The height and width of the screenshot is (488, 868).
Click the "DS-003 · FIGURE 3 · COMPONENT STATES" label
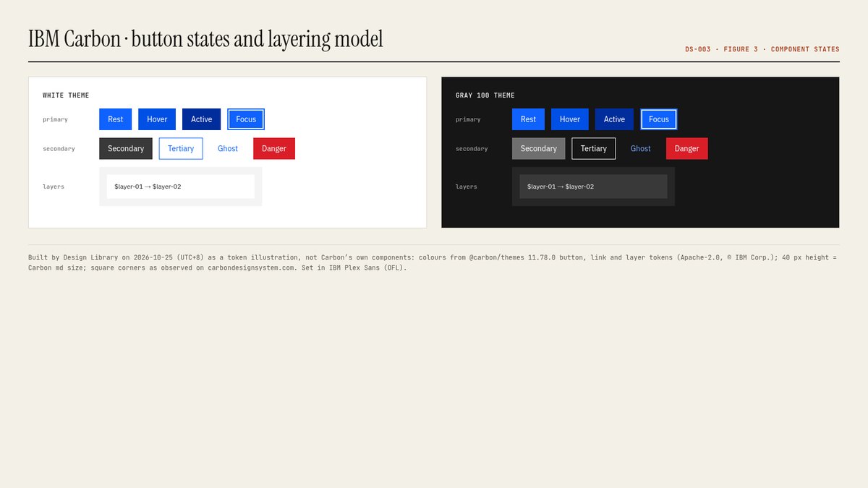pos(762,50)
